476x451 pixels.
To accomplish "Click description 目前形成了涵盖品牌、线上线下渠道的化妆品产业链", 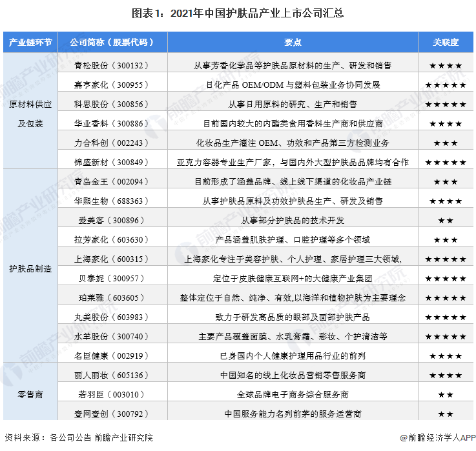I will coord(293,182).
